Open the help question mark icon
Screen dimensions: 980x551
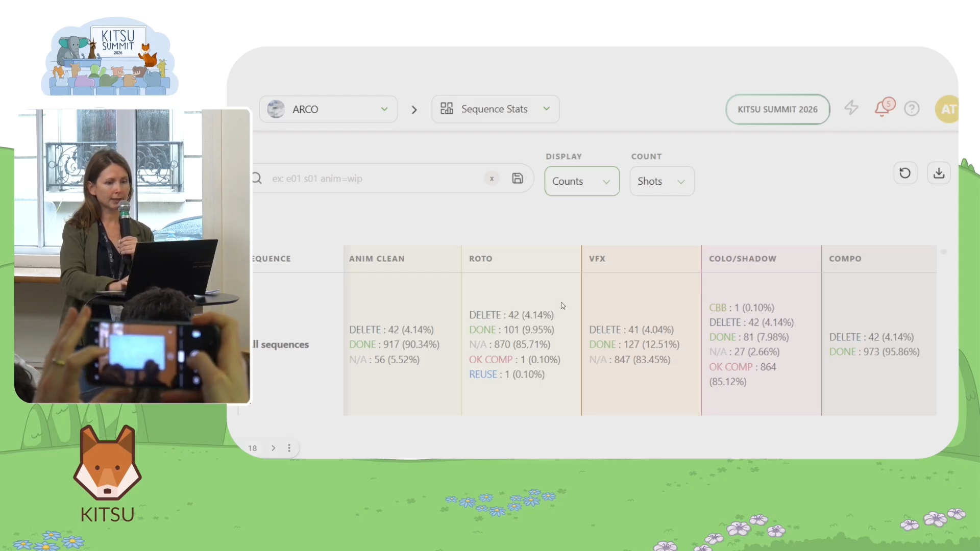[912, 109]
